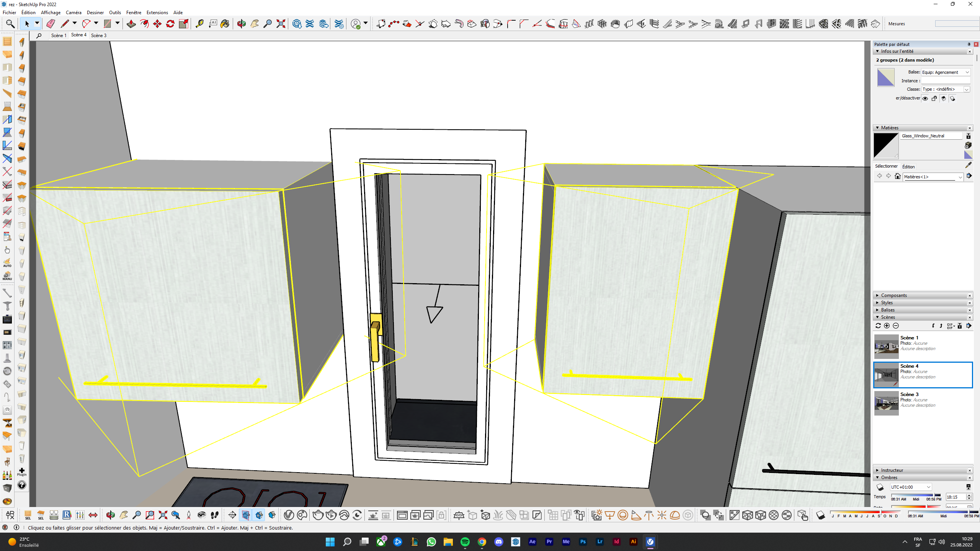The height and width of the screenshot is (551, 980).
Task: Add a new scene with plus icon
Action: 887,326
